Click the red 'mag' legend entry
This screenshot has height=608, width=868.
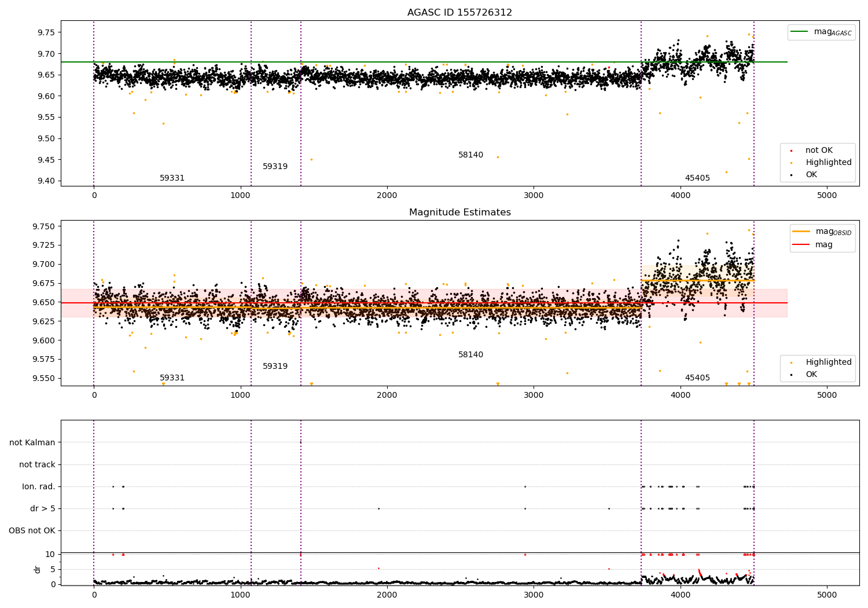813,245
